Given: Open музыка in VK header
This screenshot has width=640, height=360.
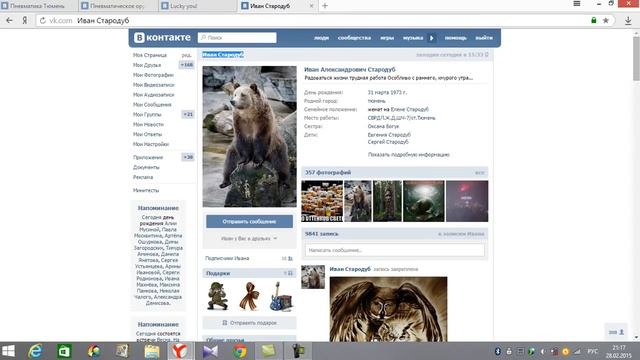Looking at the screenshot, I should [x=413, y=38].
